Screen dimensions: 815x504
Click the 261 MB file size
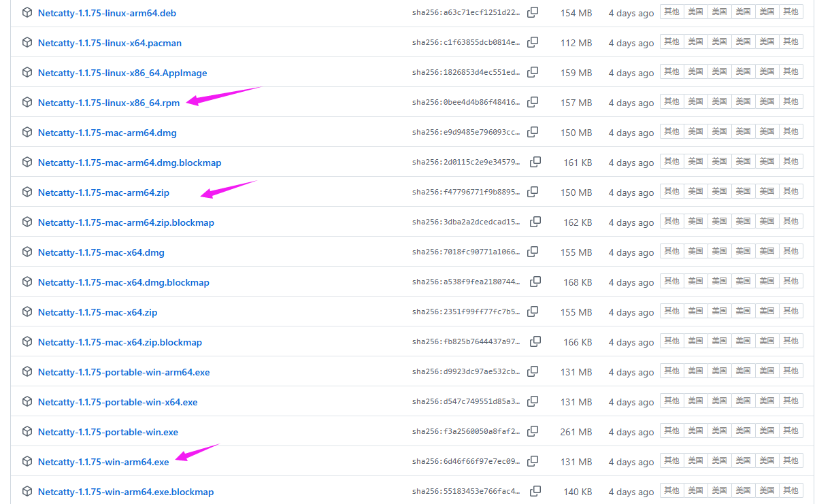(x=576, y=433)
